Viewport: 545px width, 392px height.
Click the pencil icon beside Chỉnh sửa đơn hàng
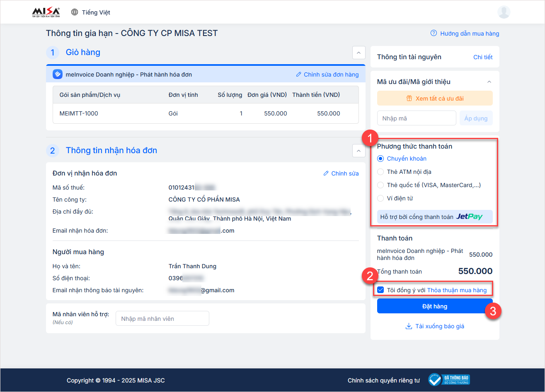pyautogui.click(x=299, y=75)
